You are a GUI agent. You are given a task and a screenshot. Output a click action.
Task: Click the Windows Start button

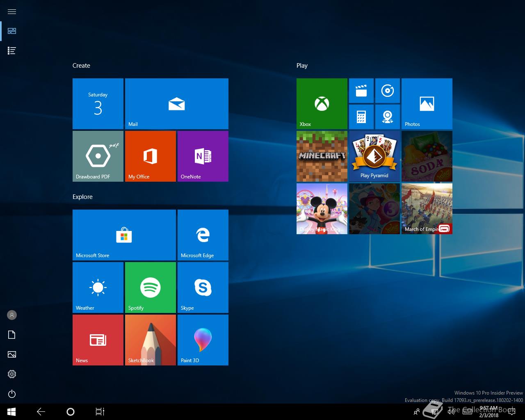pyautogui.click(x=11, y=412)
